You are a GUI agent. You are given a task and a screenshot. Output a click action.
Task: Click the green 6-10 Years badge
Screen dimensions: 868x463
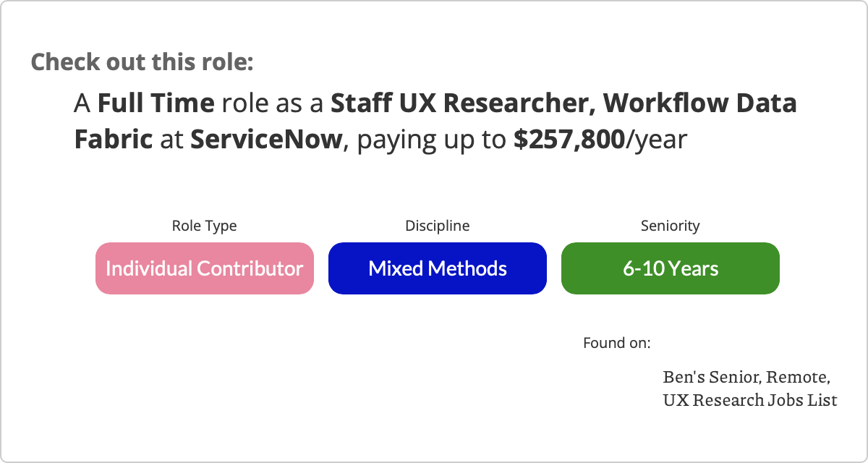point(671,268)
